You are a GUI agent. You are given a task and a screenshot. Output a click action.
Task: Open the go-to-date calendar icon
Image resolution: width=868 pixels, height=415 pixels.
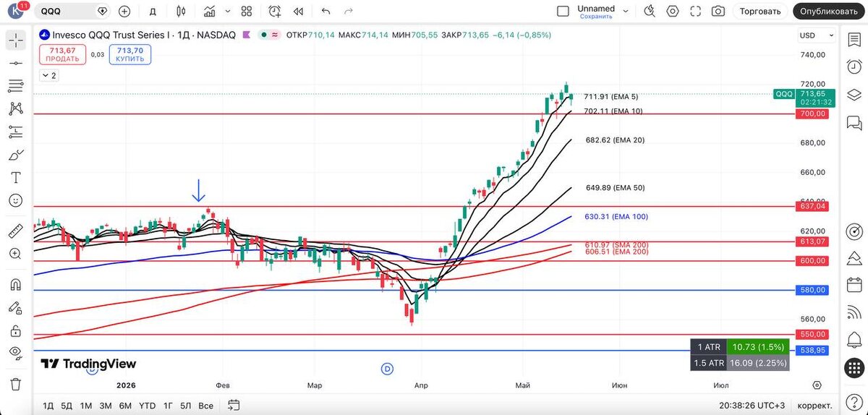coord(234,405)
